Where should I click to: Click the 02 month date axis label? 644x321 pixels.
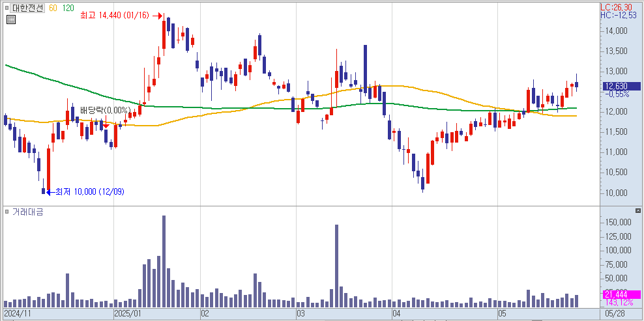[x=205, y=314]
